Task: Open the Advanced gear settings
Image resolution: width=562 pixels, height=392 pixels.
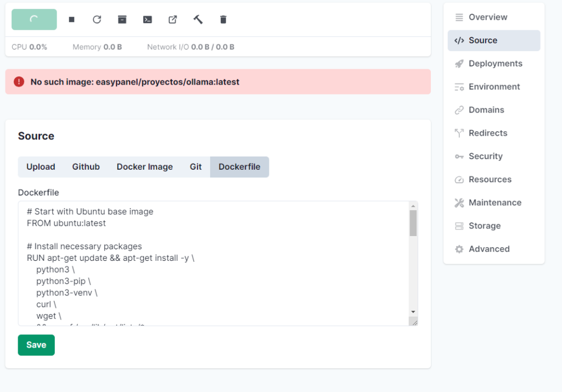Action: click(488, 249)
